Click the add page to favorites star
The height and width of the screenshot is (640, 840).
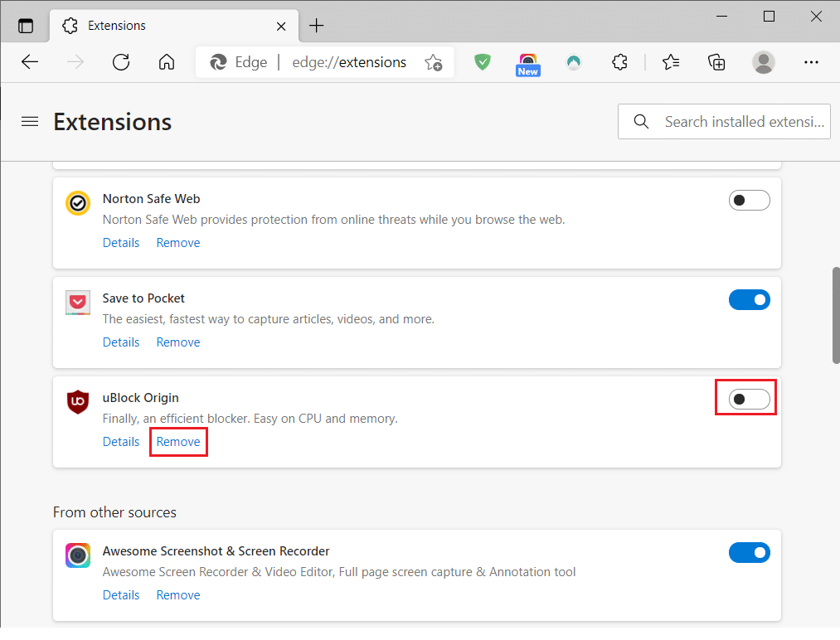point(433,62)
